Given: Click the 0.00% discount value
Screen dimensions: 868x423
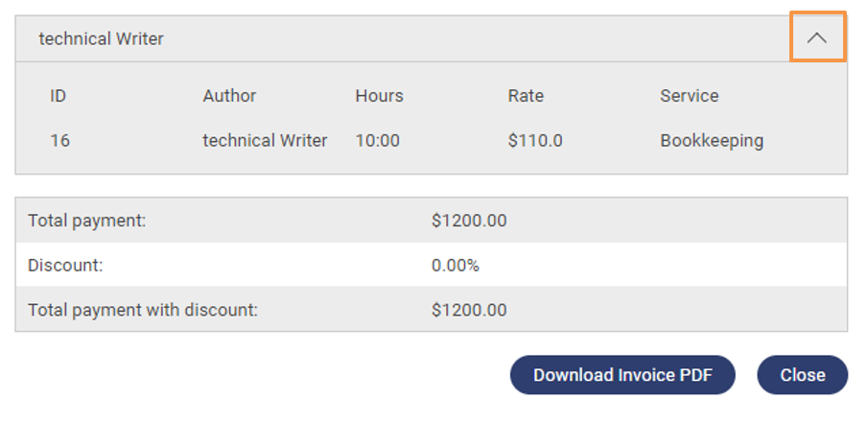Looking at the screenshot, I should [455, 266].
